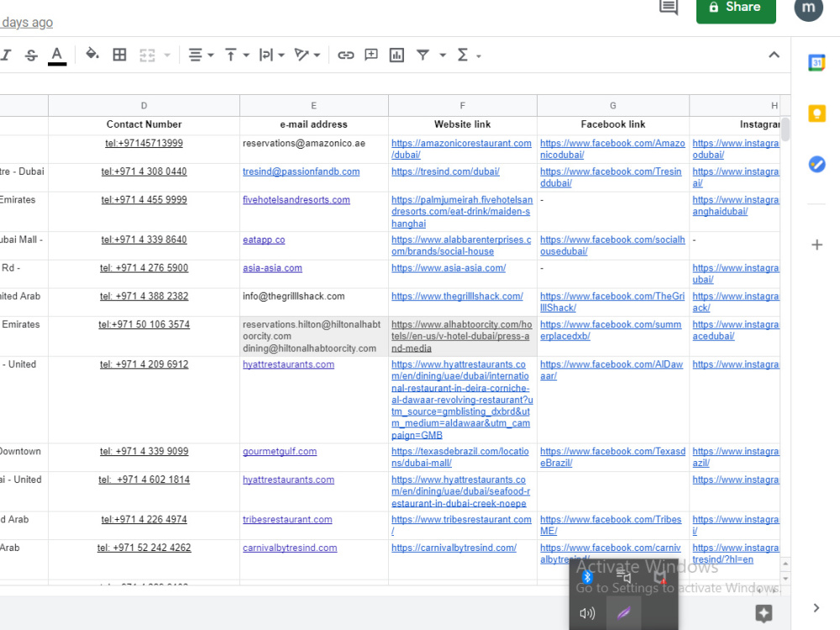
Task: Click the green Share button
Action: tap(736, 8)
